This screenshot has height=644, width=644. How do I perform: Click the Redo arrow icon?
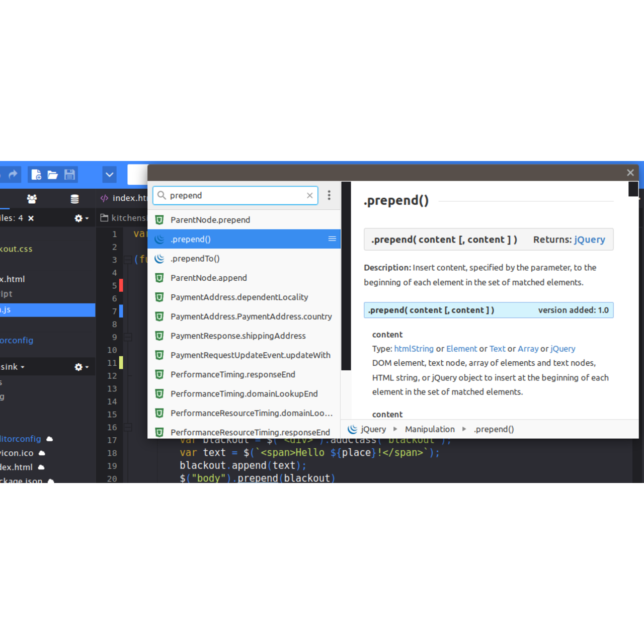pos(13,175)
